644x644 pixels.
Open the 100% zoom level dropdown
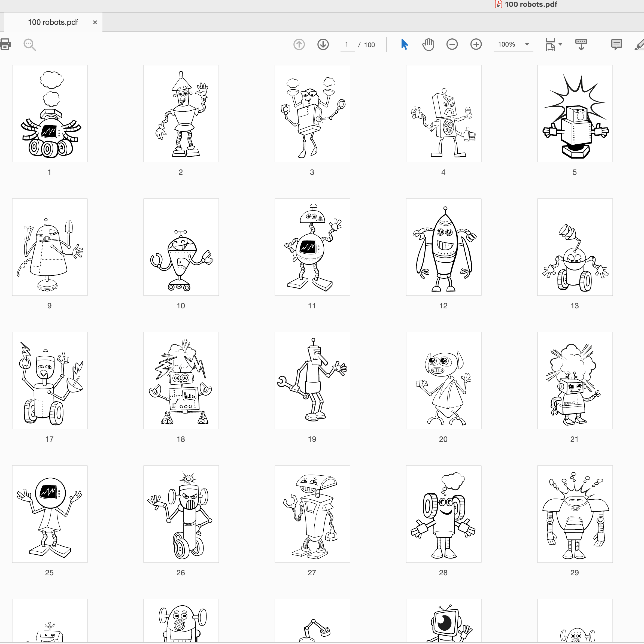(527, 44)
